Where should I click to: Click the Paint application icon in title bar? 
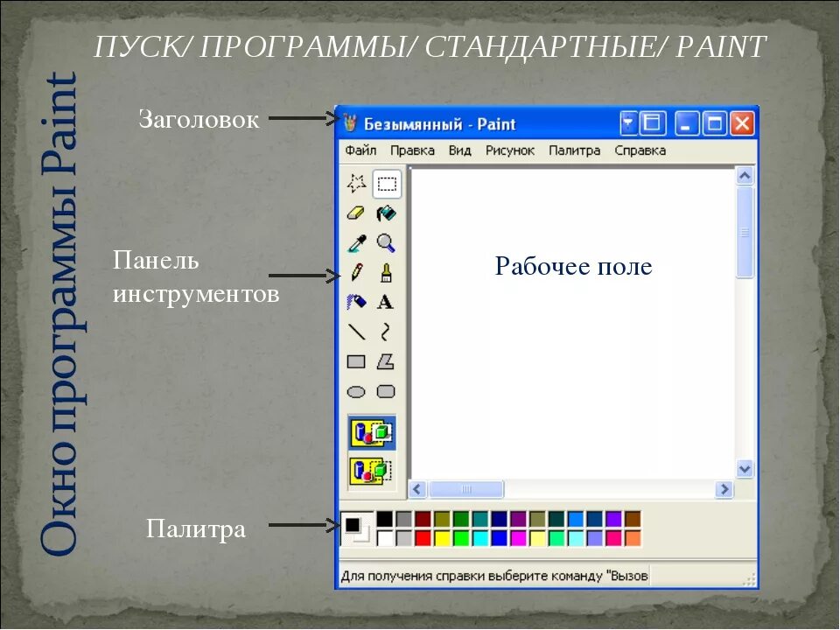[x=350, y=123]
